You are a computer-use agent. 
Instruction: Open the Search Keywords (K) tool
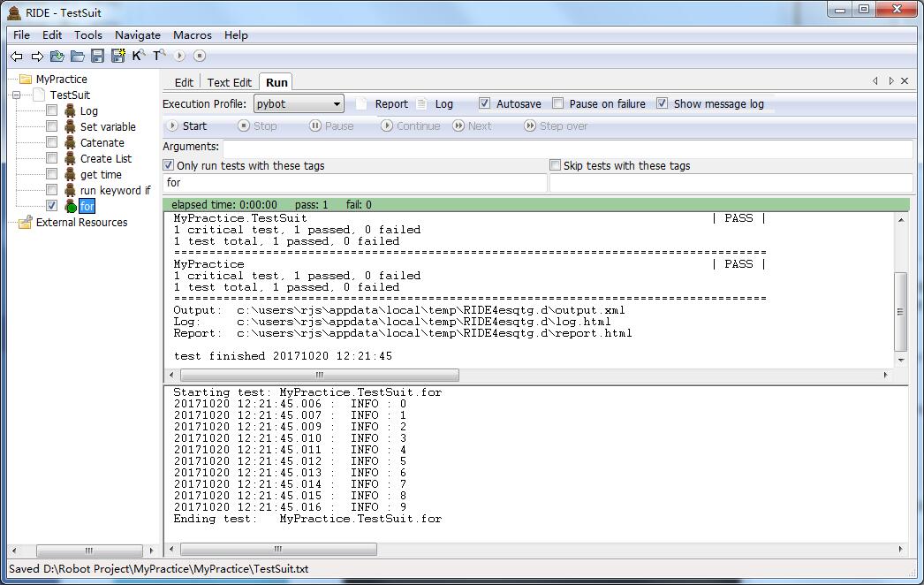pyautogui.click(x=138, y=56)
